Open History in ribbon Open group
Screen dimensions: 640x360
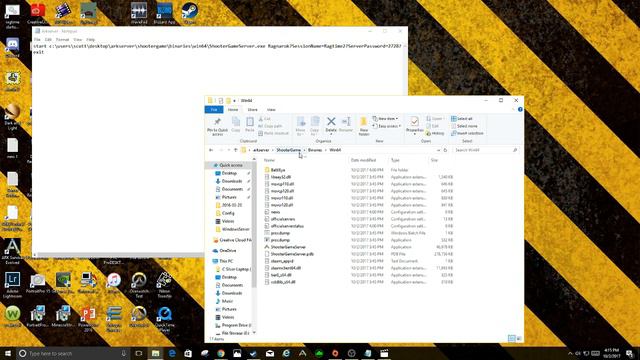[x=435, y=133]
